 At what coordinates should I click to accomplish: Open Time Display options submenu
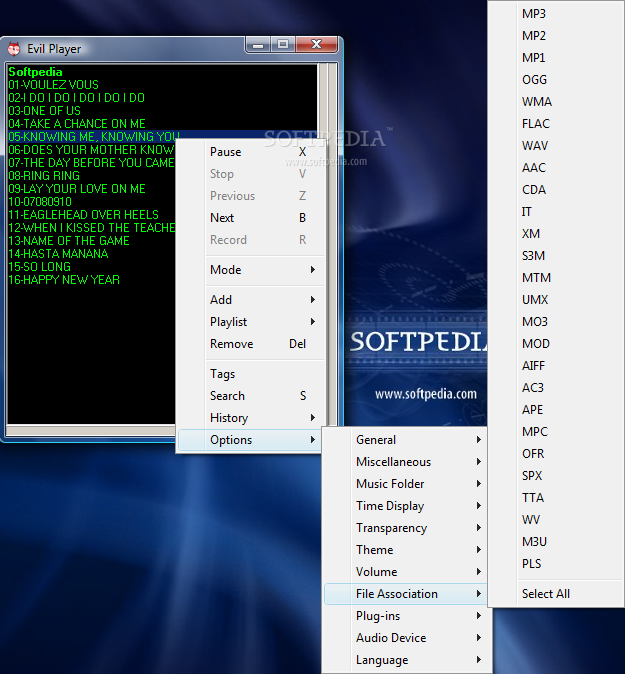point(406,506)
